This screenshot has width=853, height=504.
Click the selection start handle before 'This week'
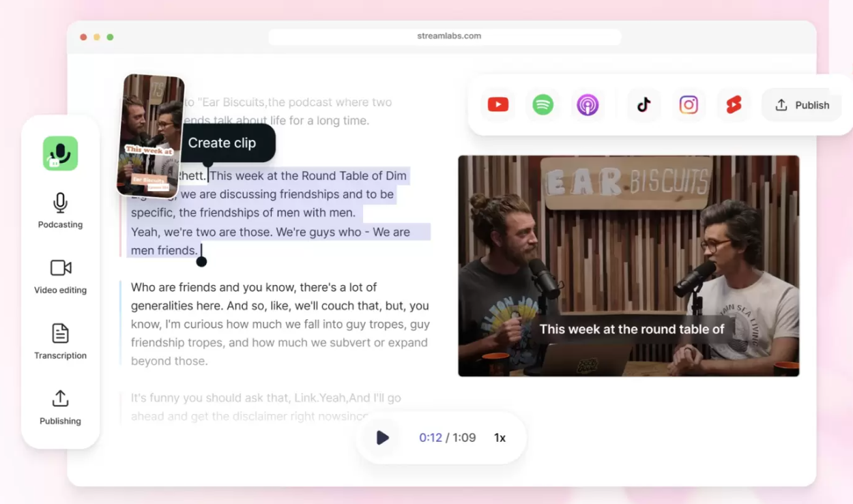click(x=208, y=164)
